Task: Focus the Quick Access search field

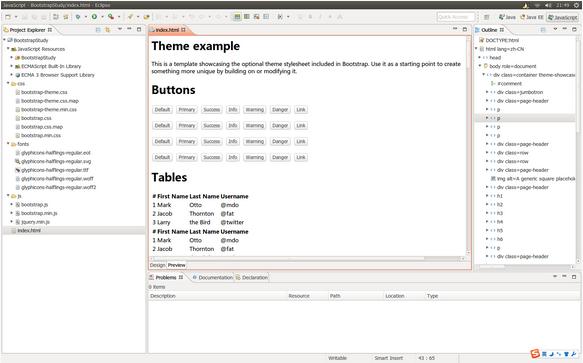Action: [456, 17]
